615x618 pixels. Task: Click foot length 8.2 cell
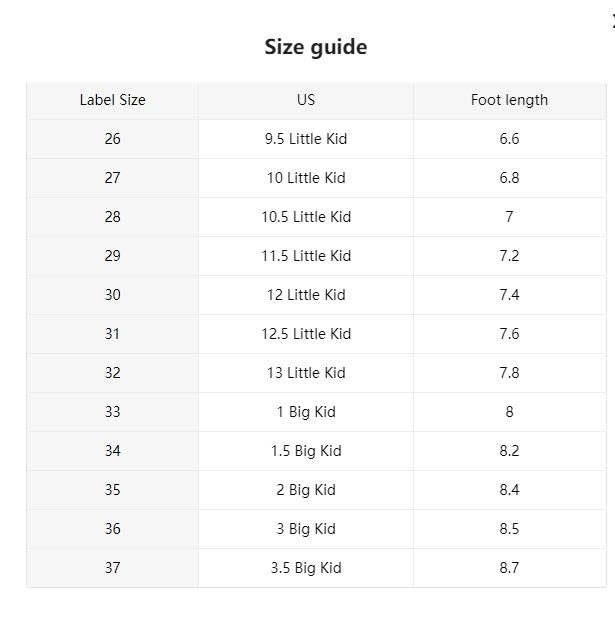pyautogui.click(x=509, y=451)
